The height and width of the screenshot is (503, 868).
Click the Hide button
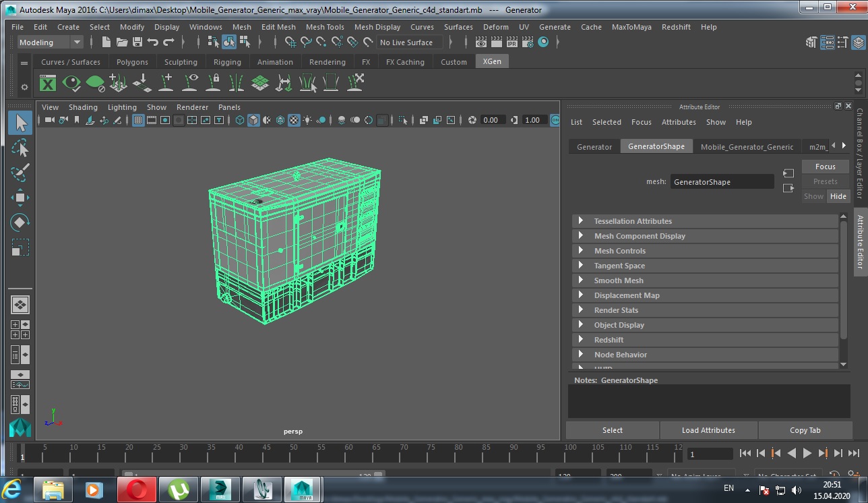(x=838, y=196)
